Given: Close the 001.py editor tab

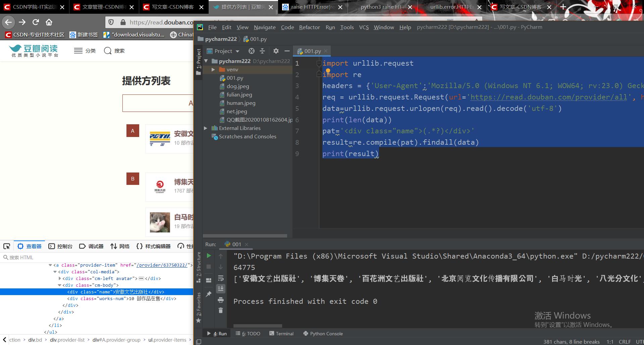Looking at the screenshot, I should tap(326, 51).
